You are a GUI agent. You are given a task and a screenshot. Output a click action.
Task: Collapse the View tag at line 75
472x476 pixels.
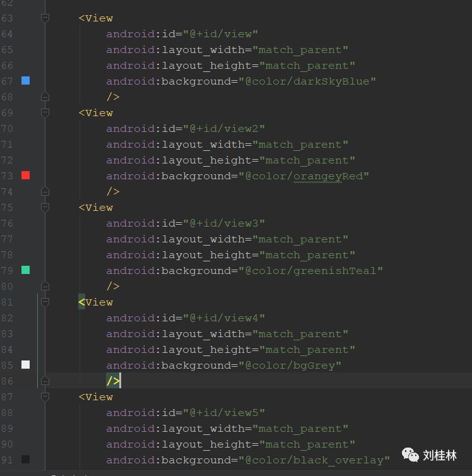point(45,208)
